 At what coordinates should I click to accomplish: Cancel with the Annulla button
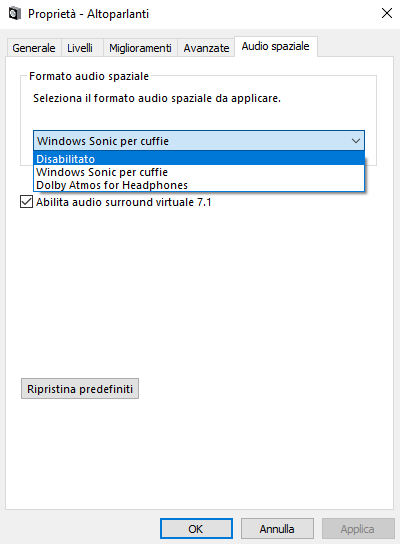pyautogui.click(x=277, y=529)
